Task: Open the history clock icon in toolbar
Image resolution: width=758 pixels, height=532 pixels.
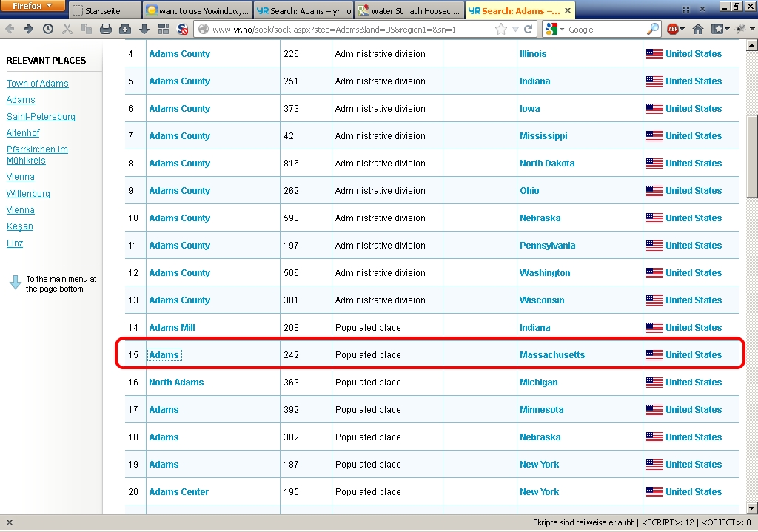Action: point(48,29)
